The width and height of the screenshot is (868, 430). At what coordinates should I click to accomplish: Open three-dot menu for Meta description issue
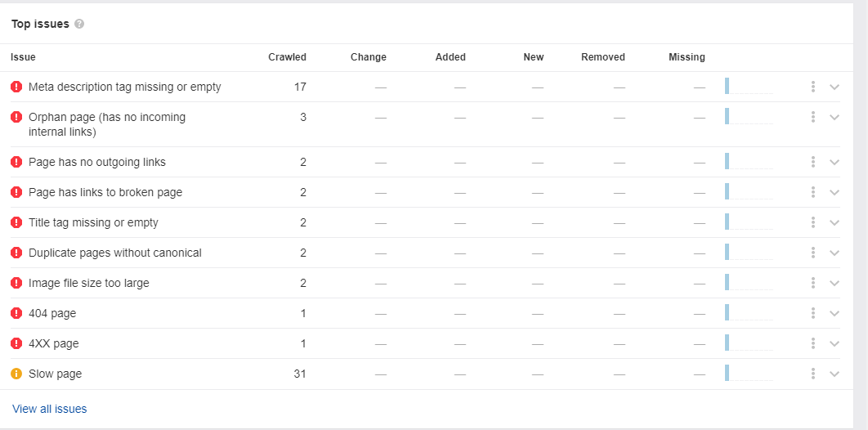812,87
